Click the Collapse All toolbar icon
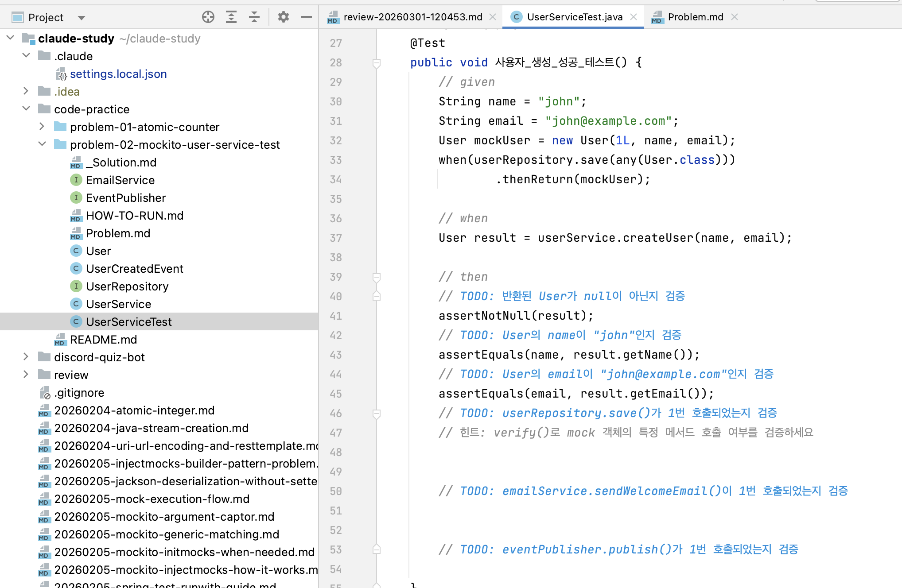The height and width of the screenshot is (588, 902). click(x=254, y=17)
